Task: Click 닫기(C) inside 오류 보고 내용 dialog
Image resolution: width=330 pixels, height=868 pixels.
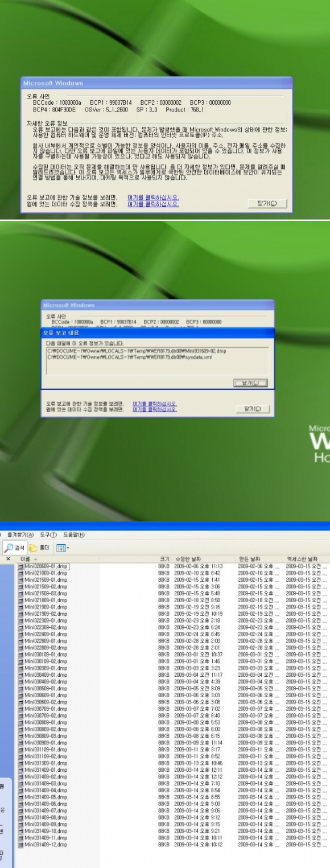Action: point(250,383)
